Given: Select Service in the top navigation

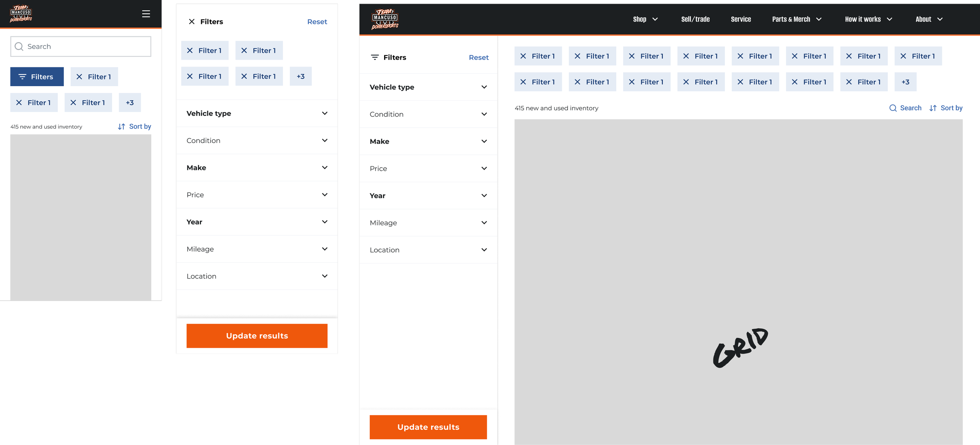Looking at the screenshot, I should (x=740, y=19).
